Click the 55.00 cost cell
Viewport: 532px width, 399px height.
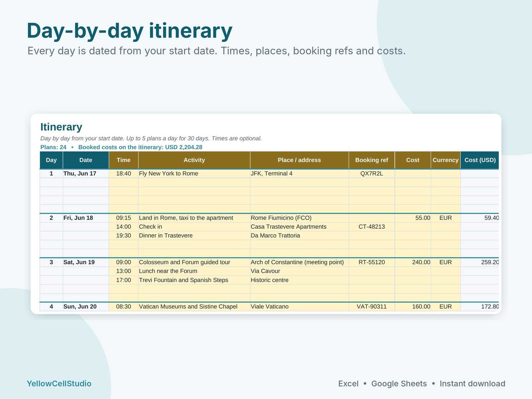point(413,218)
